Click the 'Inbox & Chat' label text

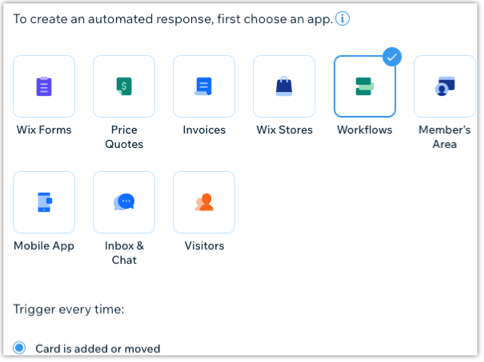tap(124, 253)
